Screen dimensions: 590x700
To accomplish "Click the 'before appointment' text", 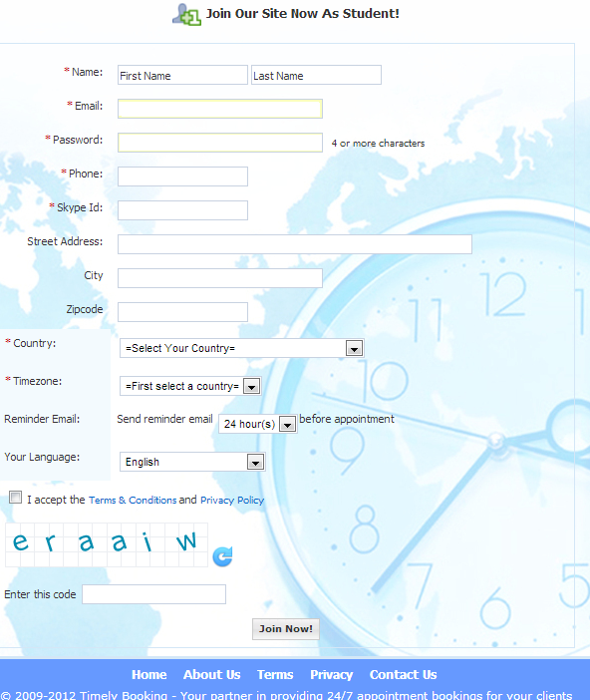I will click(x=347, y=419).
